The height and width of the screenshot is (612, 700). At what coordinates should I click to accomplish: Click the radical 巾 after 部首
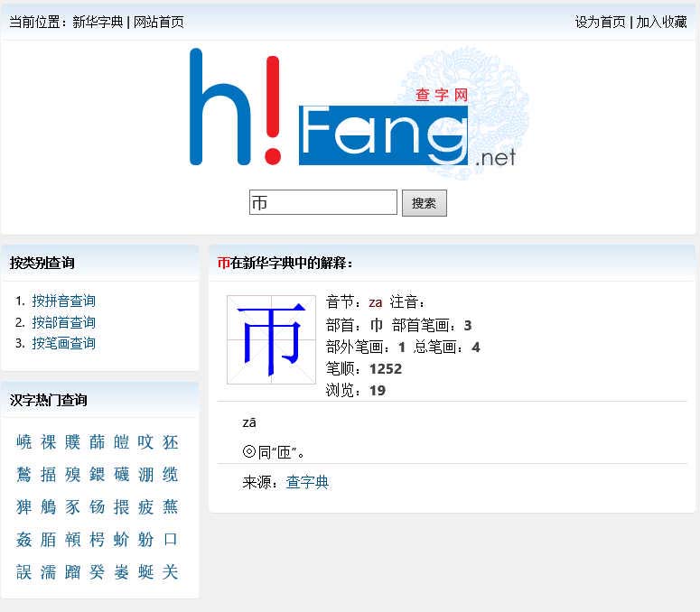click(377, 325)
